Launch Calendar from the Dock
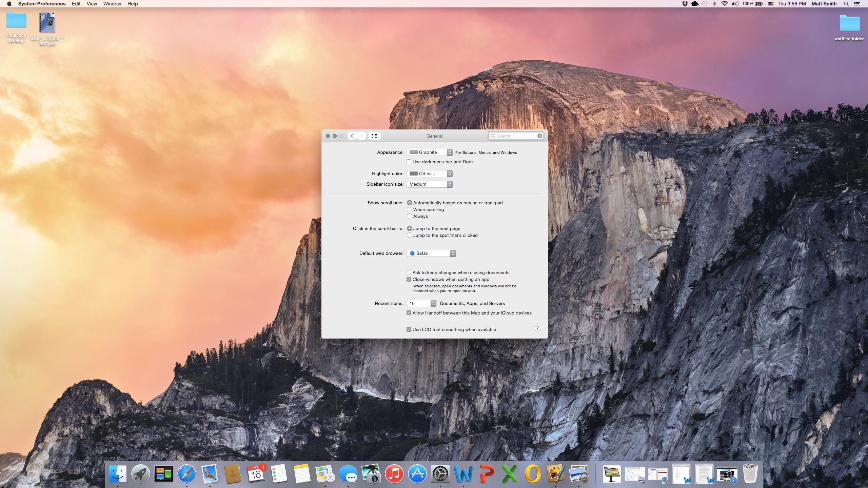The image size is (868, 488). coord(255,474)
